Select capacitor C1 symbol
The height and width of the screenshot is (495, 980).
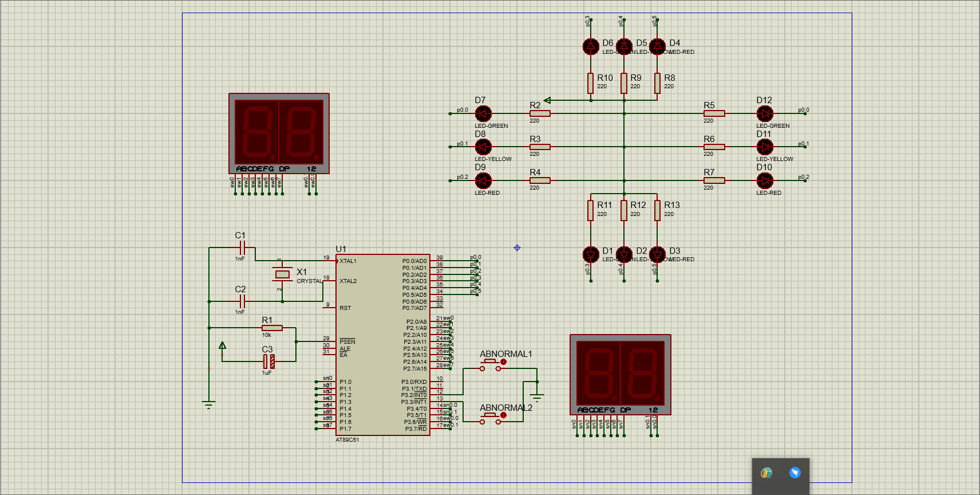242,247
